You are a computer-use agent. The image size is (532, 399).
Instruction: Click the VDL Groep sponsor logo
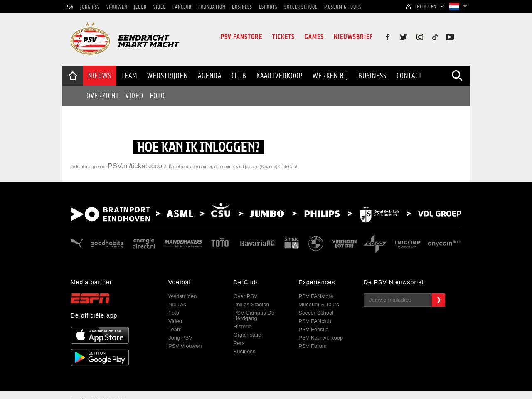[440, 214]
